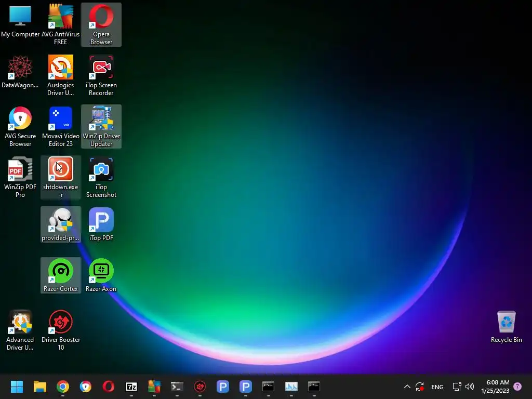Select iTop Screen Recorder shortcut

tap(101, 75)
